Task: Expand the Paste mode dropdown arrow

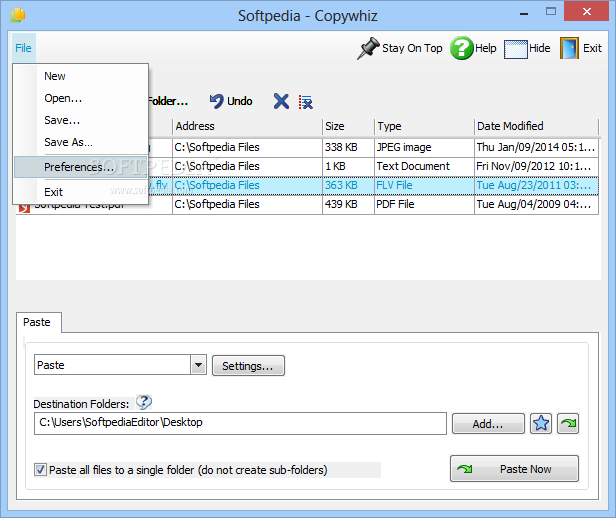Action: [199, 365]
